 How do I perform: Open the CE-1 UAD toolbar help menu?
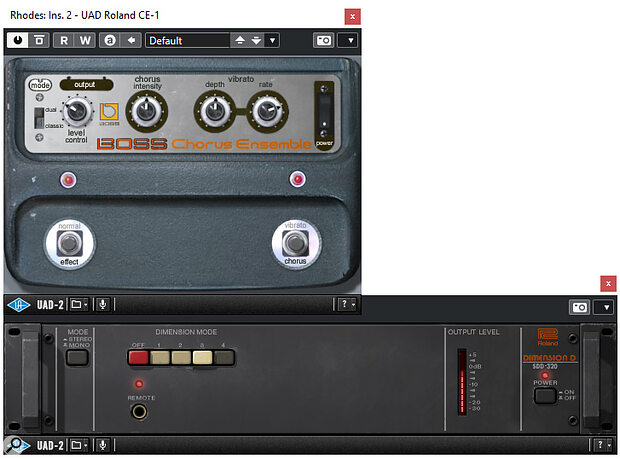347,304
